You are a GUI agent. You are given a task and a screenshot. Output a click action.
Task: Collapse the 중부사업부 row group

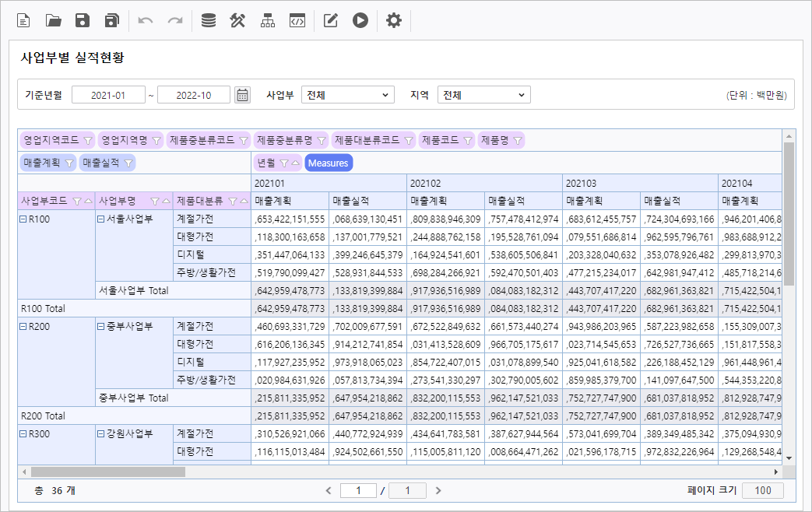coord(101,327)
